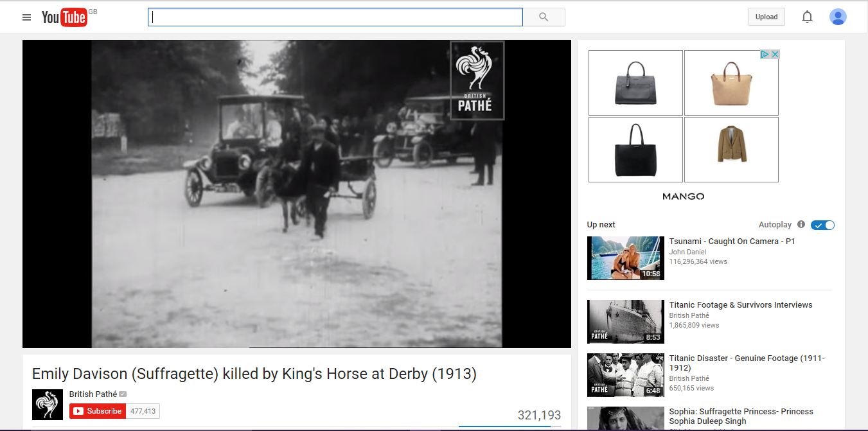
Task: Open the notifications bell
Action: [x=808, y=17]
